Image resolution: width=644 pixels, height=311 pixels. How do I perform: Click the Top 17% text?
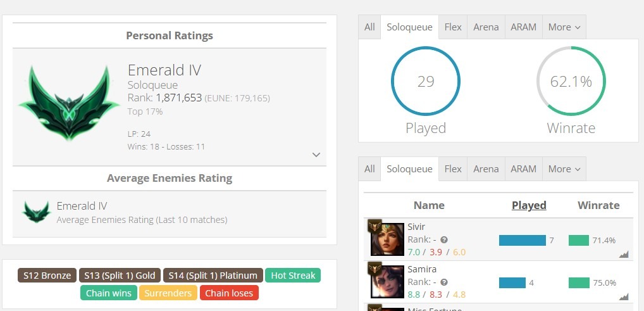point(145,111)
